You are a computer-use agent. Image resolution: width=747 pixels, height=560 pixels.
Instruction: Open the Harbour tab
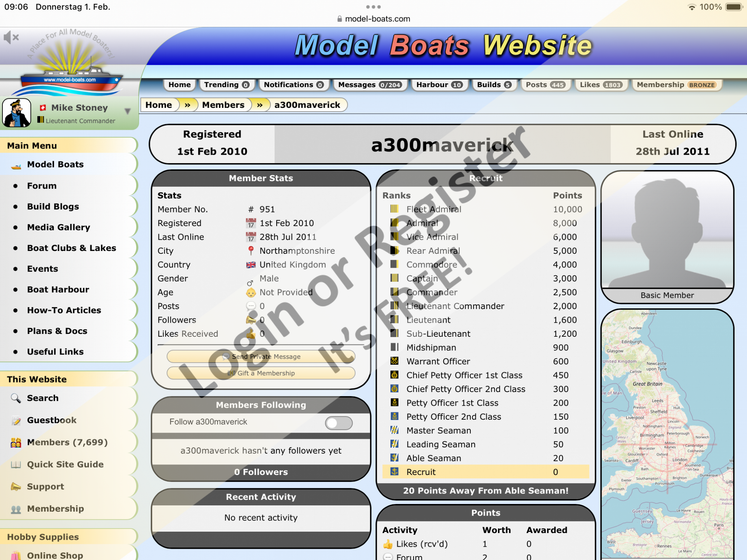pyautogui.click(x=439, y=85)
